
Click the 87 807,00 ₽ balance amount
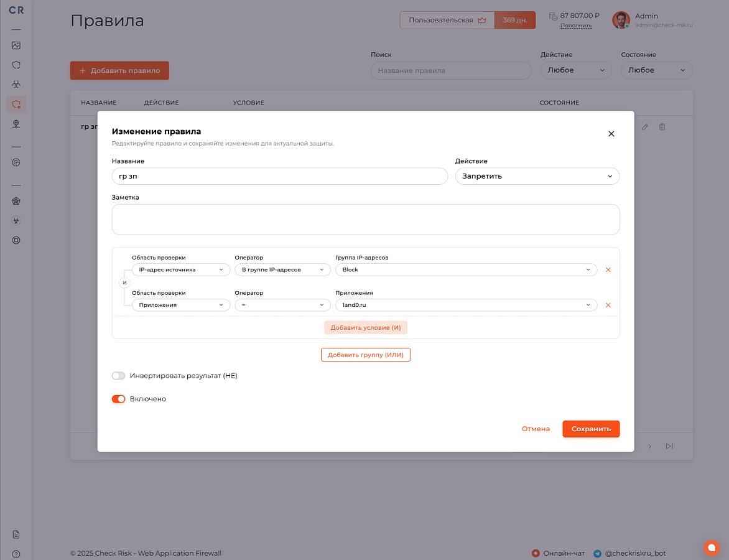580,16
